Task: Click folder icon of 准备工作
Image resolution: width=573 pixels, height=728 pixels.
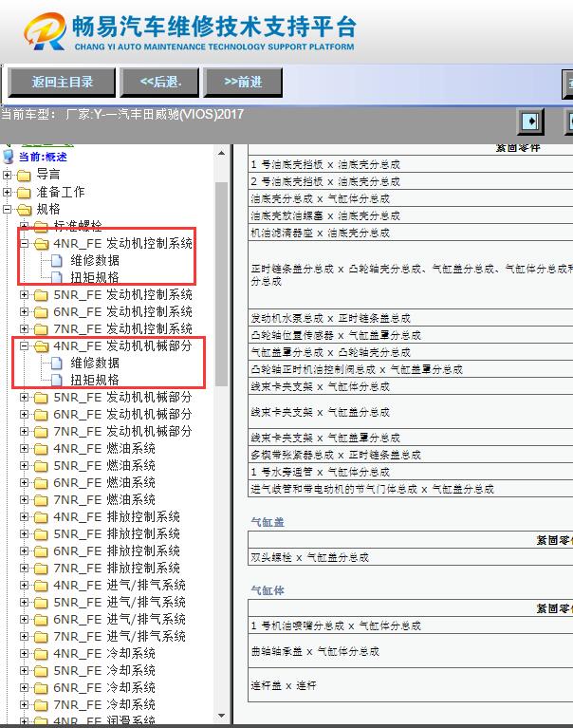Action: pyautogui.click(x=24, y=193)
